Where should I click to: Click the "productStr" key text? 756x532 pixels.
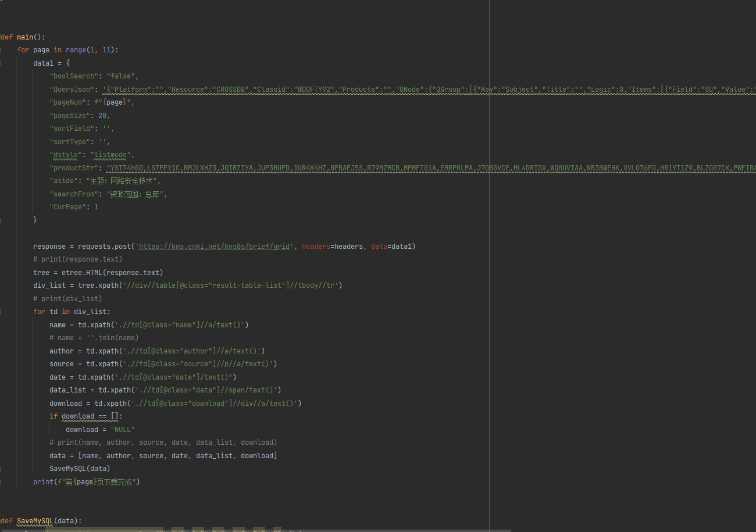click(x=74, y=168)
